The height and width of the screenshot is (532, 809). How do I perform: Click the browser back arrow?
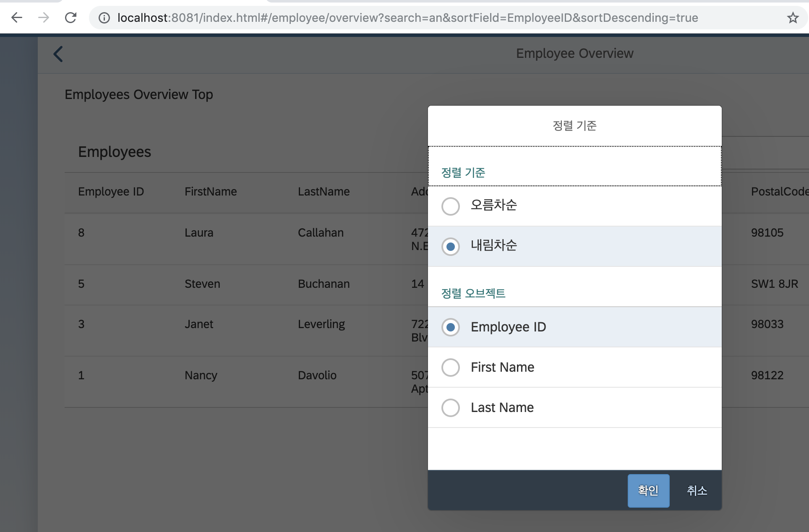16,18
